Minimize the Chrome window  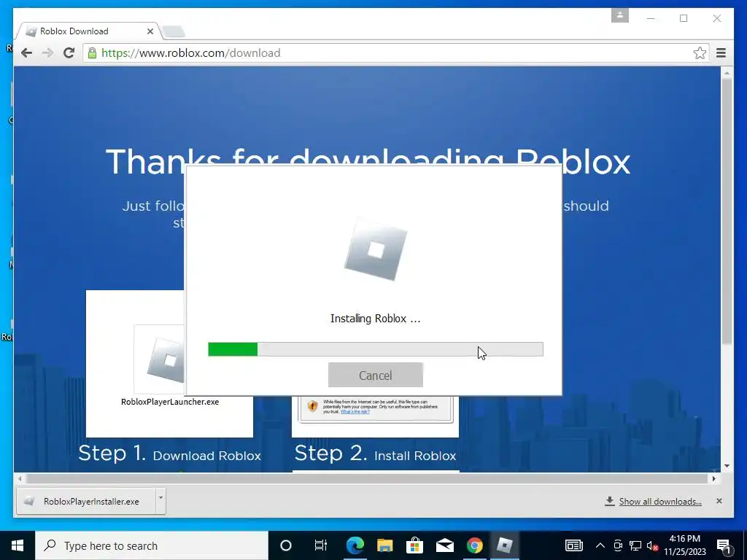coord(651,18)
